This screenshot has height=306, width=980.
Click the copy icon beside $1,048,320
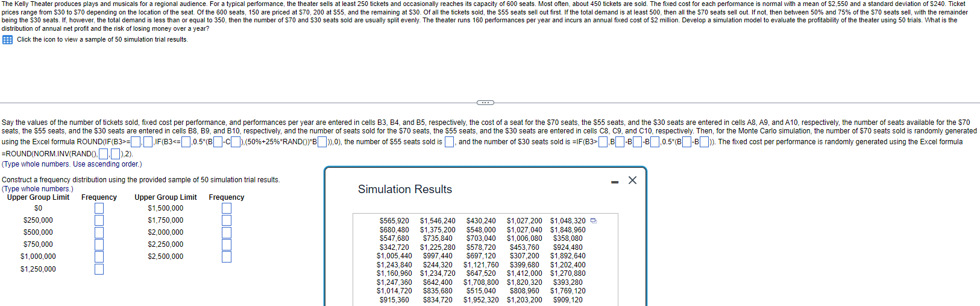click(x=593, y=220)
